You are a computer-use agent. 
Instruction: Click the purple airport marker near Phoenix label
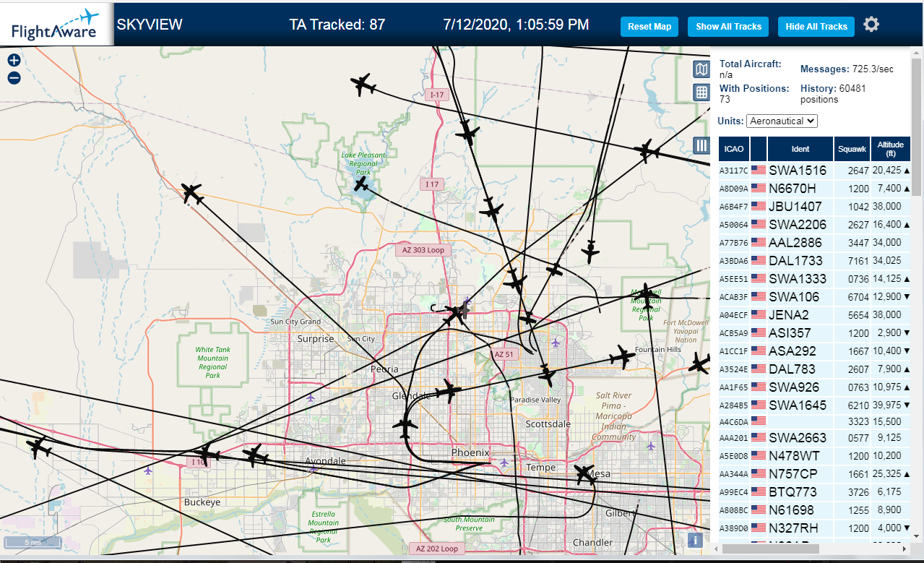(504, 462)
